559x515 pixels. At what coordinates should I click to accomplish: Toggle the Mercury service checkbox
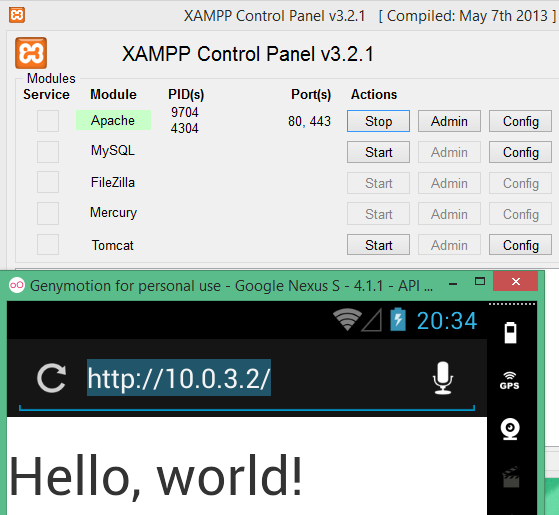48,213
